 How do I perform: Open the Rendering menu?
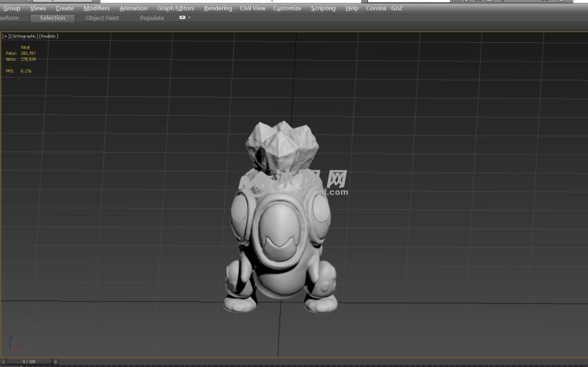pos(218,8)
